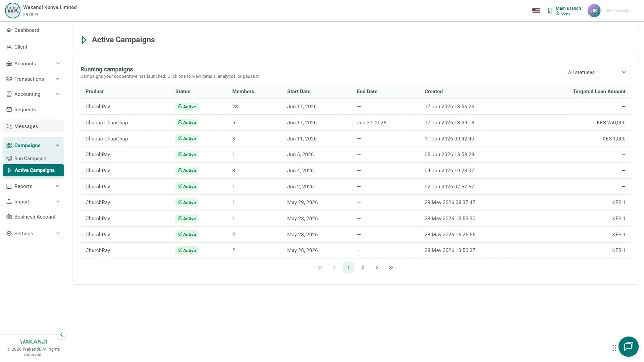This screenshot has width=644, height=362.
Task: Collapse the Campaigns menu chevron
Action: pos(58,145)
